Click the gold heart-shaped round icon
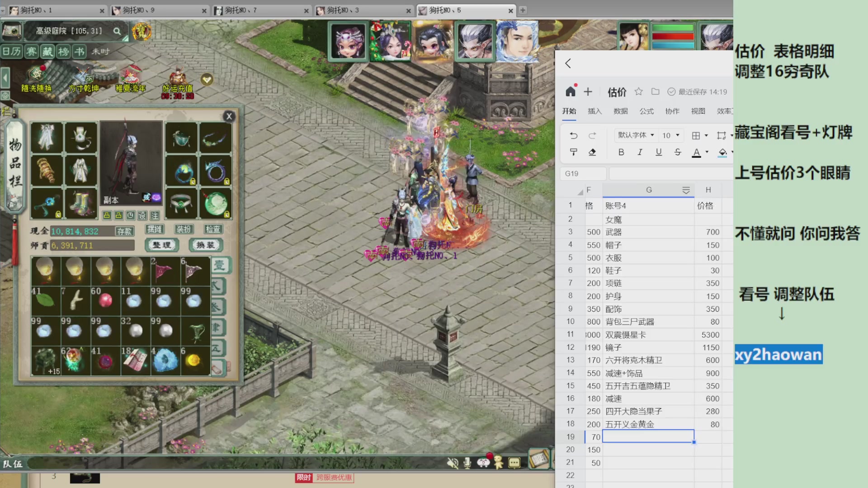Image resolution: width=868 pixels, height=488 pixels. pyautogui.click(x=207, y=80)
